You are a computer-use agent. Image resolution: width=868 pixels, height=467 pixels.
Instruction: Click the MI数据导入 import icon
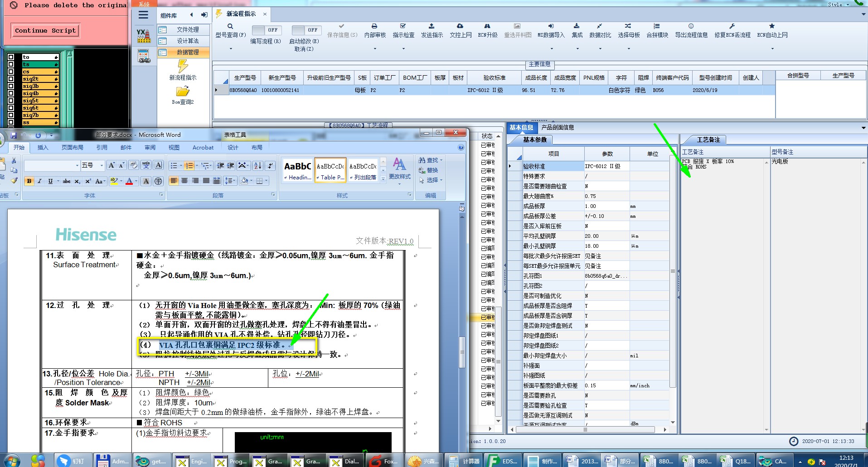pyautogui.click(x=551, y=26)
